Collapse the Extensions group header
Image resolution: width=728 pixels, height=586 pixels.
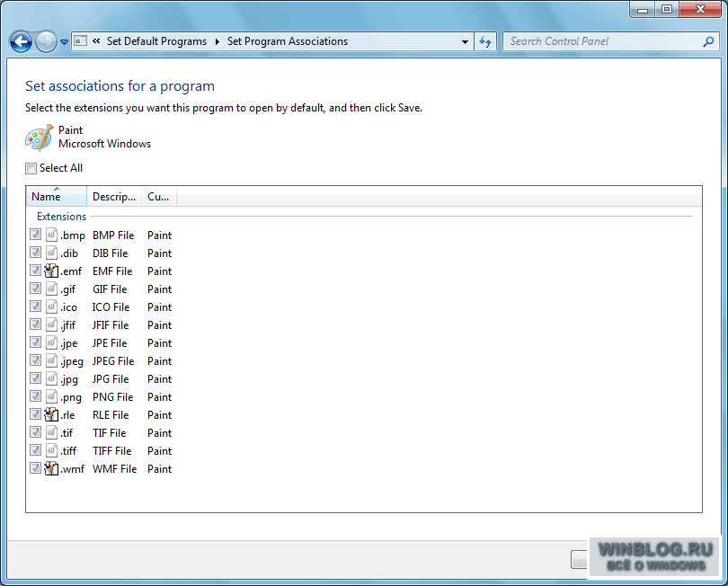61,217
